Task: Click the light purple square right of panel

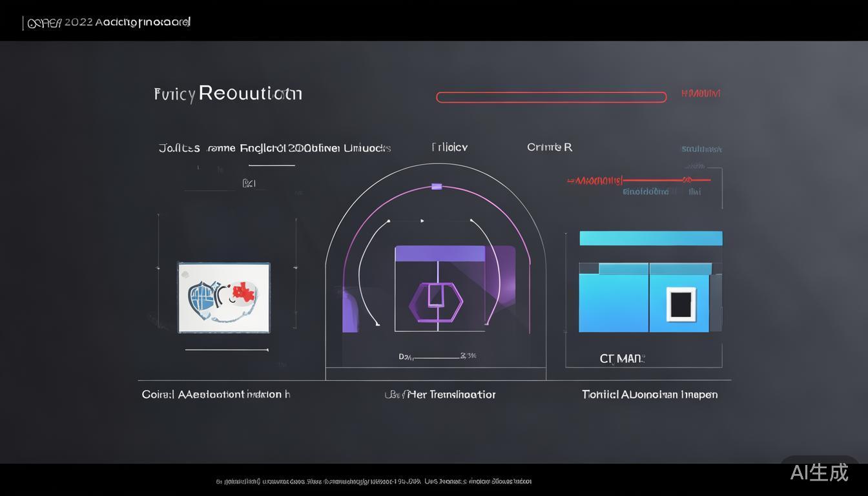Action: coord(501,271)
